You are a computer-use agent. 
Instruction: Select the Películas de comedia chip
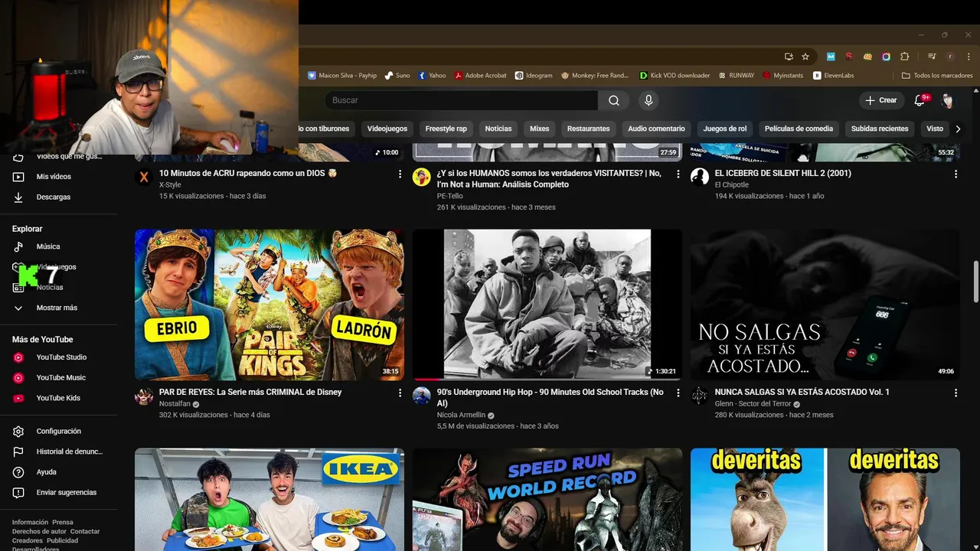[799, 129]
